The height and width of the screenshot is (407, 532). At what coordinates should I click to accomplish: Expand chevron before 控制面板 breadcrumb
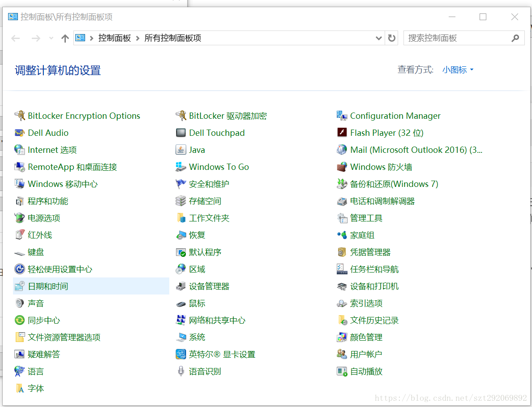tap(92, 38)
